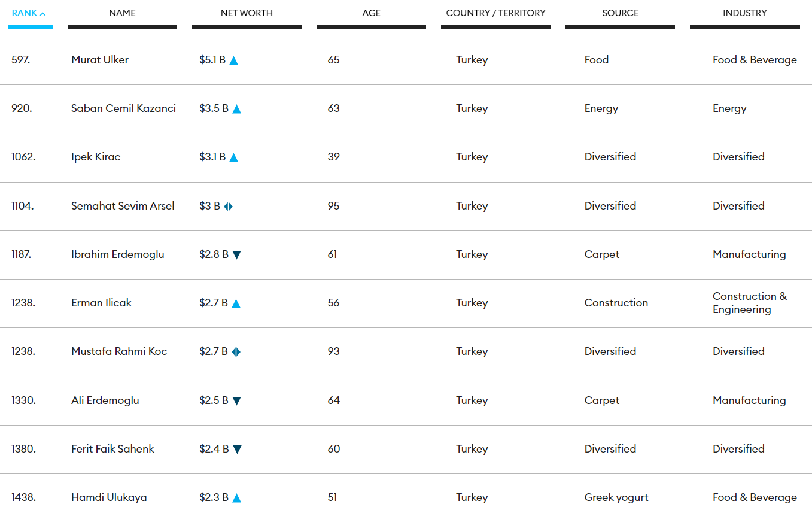This screenshot has height=513, width=812.
Task: Open Murat Ulker's profile
Action: point(100,60)
